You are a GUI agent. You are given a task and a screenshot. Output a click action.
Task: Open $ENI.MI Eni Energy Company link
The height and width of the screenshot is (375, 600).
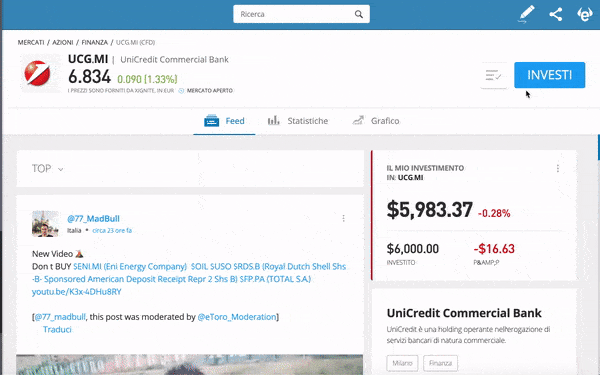click(130, 266)
